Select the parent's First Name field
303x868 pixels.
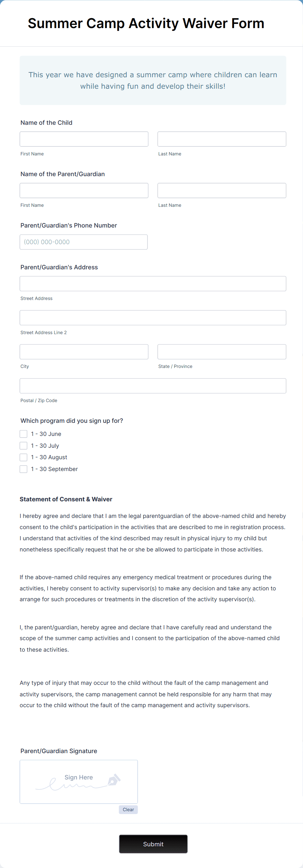(x=84, y=191)
